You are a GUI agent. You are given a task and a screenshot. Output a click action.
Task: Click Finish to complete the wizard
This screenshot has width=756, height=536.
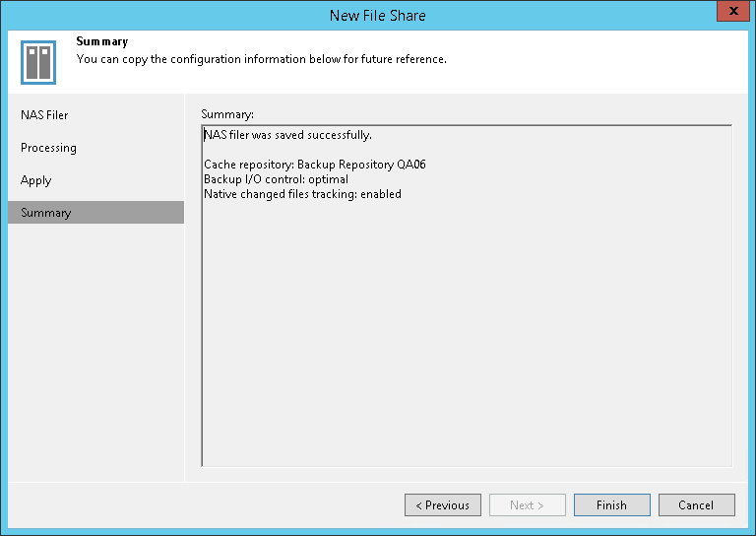[x=611, y=505]
